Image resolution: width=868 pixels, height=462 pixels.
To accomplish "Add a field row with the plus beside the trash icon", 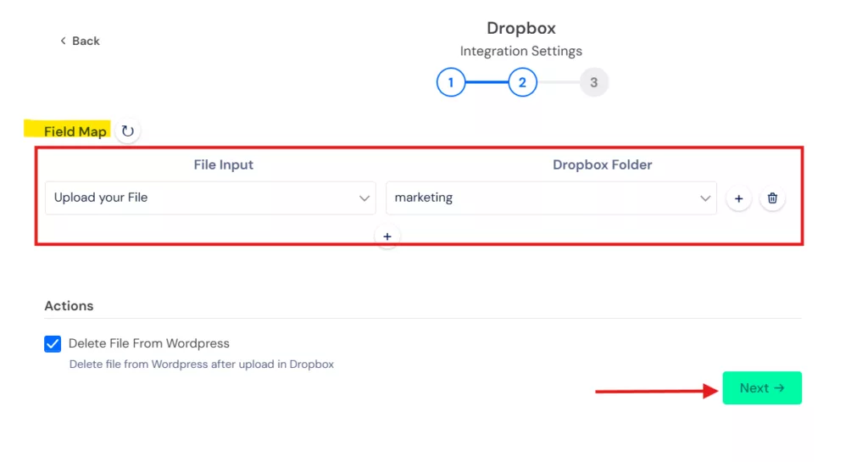I will pyautogui.click(x=738, y=198).
